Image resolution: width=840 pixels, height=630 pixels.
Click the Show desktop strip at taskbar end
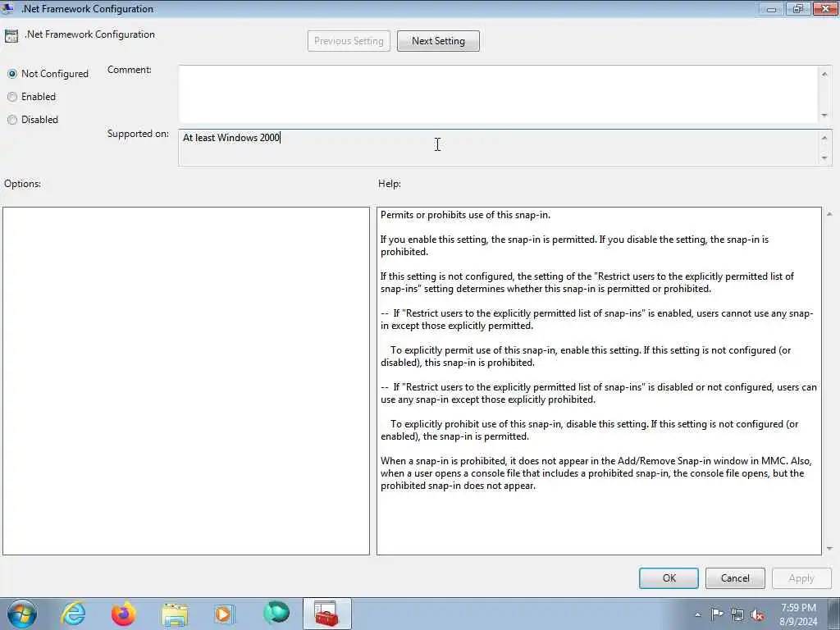834,614
